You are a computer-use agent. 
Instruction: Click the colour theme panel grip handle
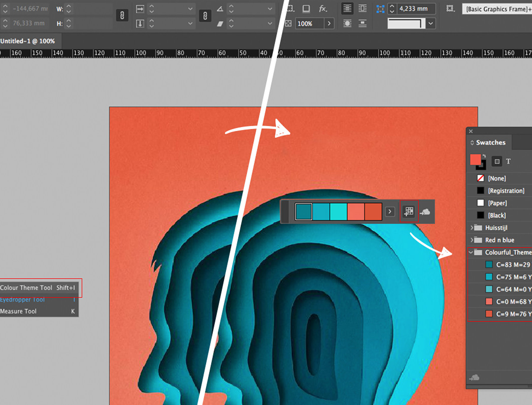pos(285,212)
